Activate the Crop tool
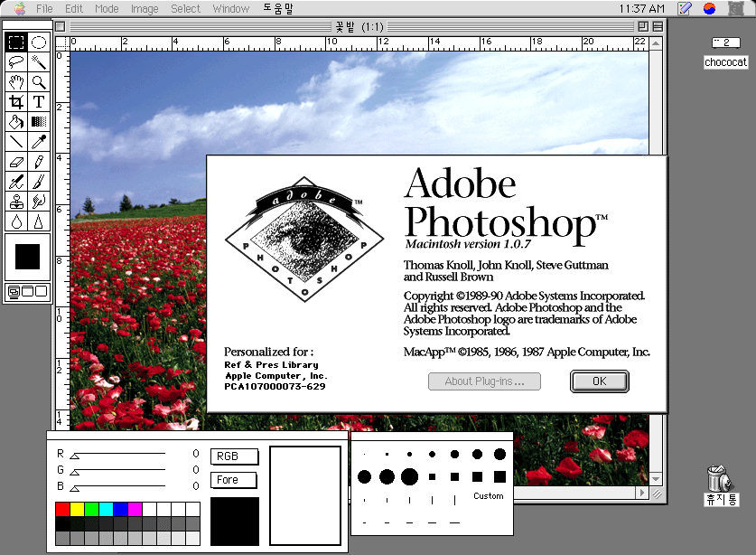 click(x=16, y=102)
